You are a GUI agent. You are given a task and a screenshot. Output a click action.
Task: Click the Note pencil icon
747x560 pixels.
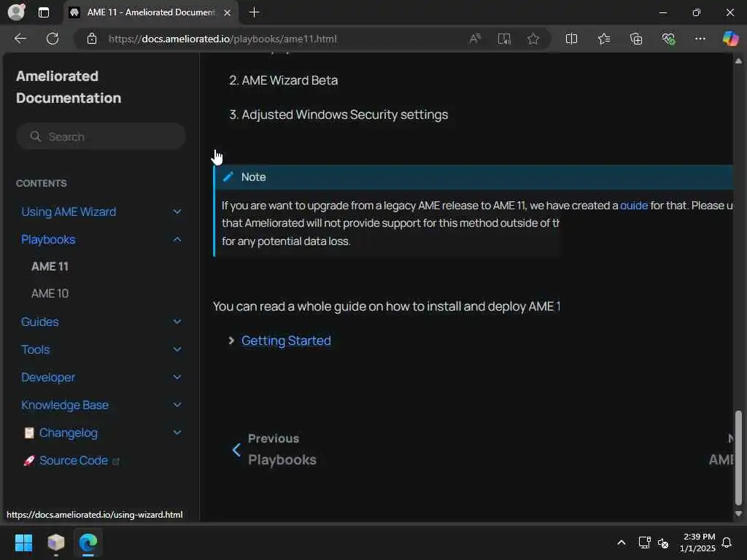tap(228, 177)
